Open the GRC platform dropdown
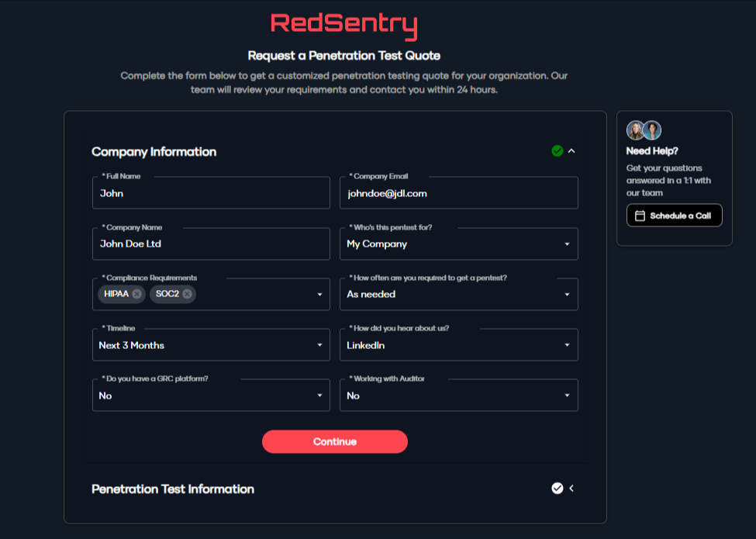The image size is (756, 539). 211,395
